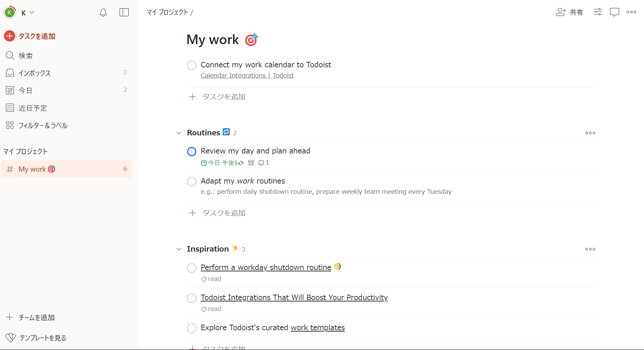The height and width of the screenshot is (350, 644).
Task: Open the view options sliders icon
Action: (597, 12)
